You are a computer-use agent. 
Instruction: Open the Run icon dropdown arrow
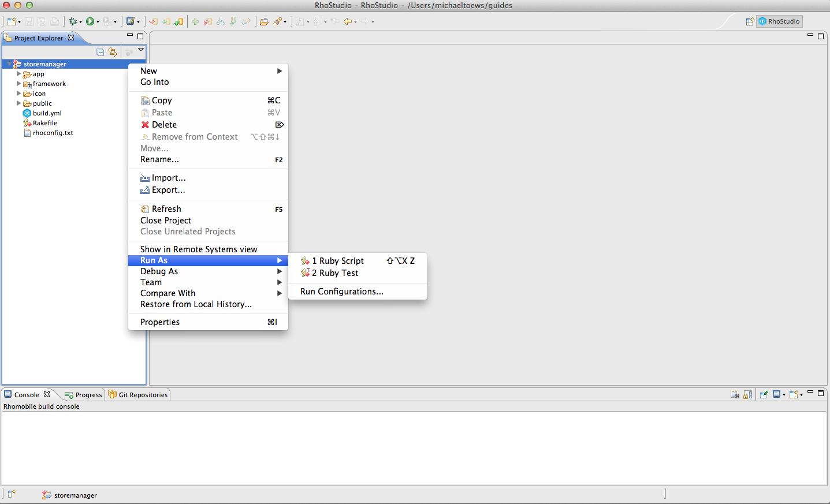[98, 22]
